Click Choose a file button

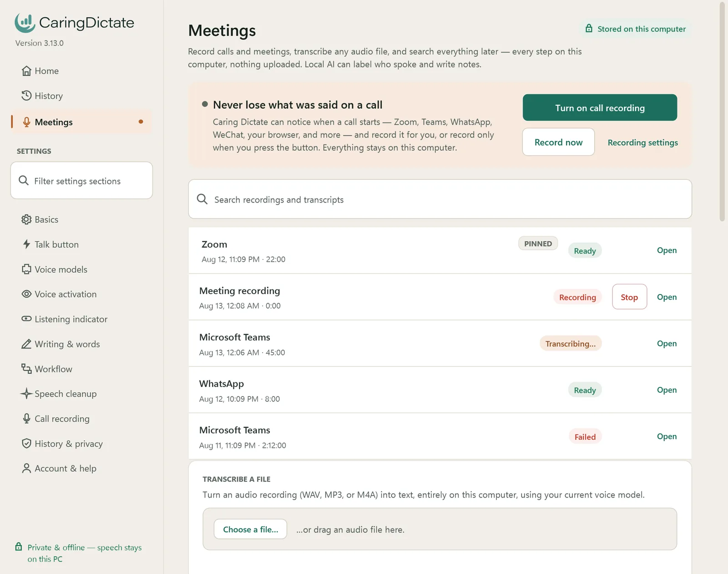(250, 529)
